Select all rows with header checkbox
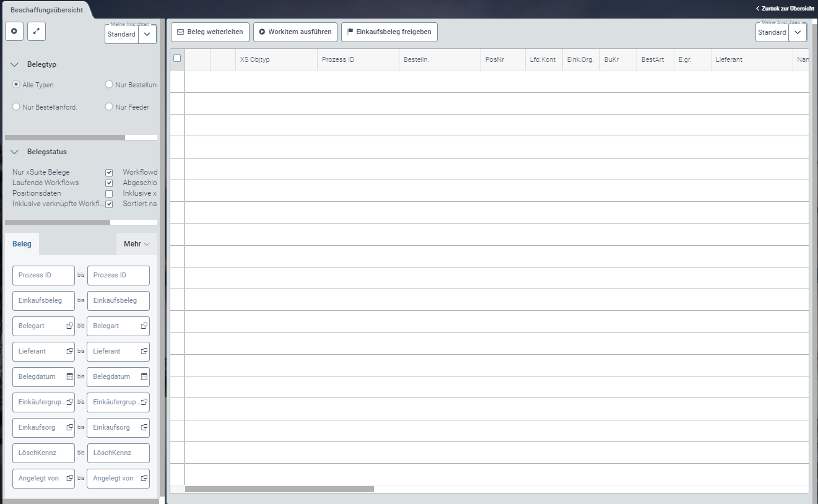818x504 pixels. point(177,58)
